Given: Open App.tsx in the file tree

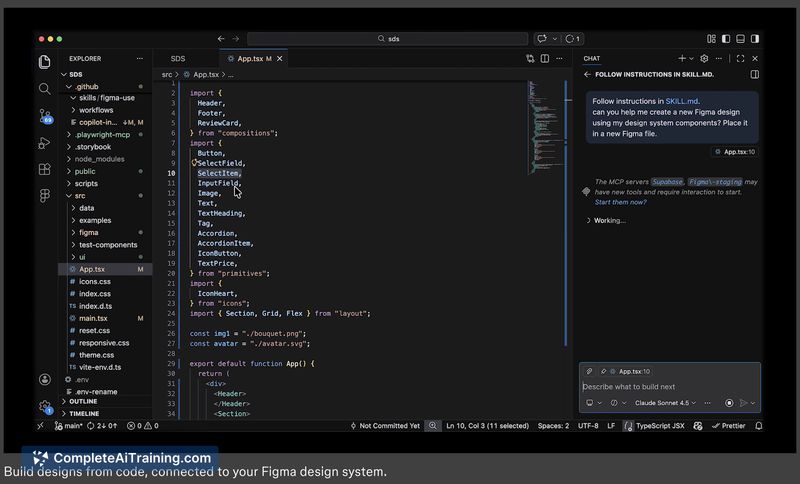Looking at the screenshot, I should pos(106,269).
